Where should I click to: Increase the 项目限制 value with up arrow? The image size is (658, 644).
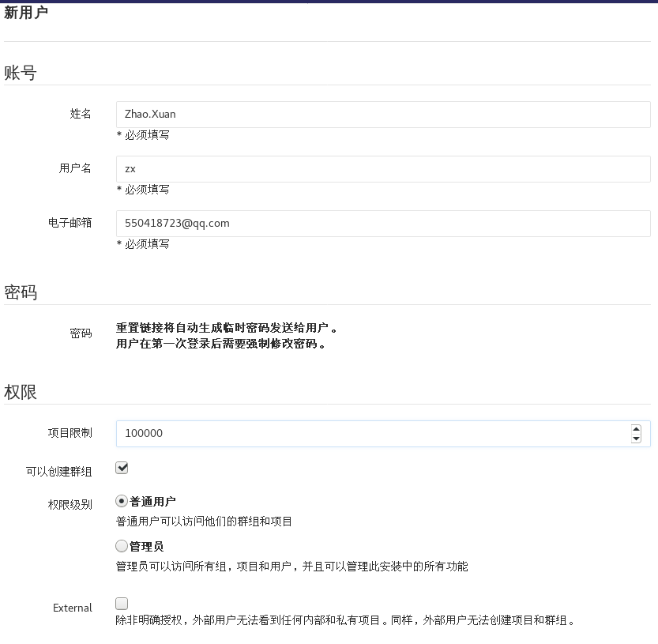[636, 429]
